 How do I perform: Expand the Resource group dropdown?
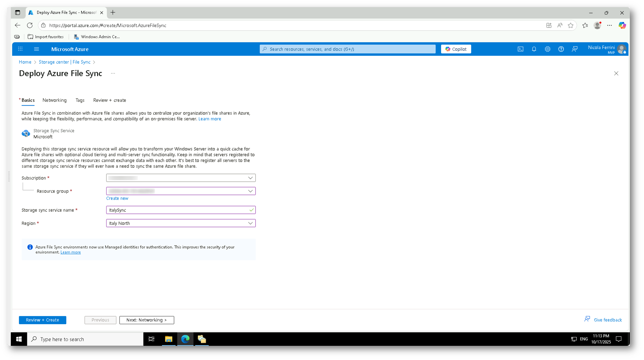click(x=181, y=191)
